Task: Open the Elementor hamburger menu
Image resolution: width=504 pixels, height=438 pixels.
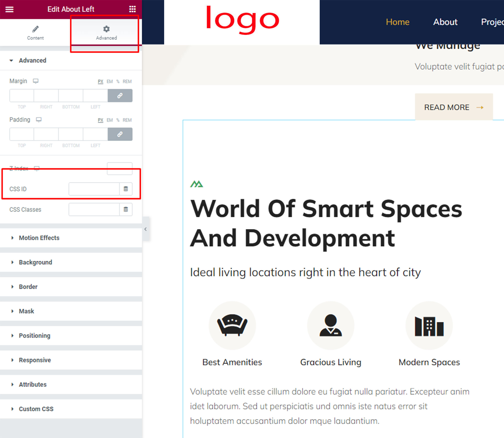Action: pyautogui.click(x=9, y=9)
